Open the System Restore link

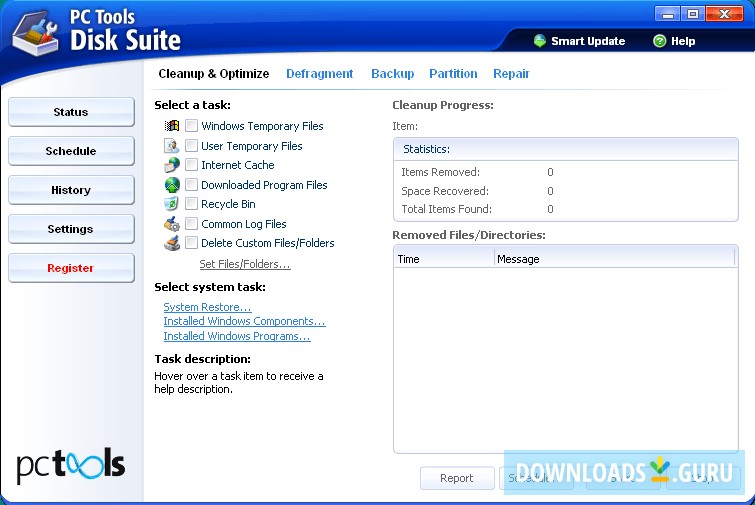[x=207, y=307]
